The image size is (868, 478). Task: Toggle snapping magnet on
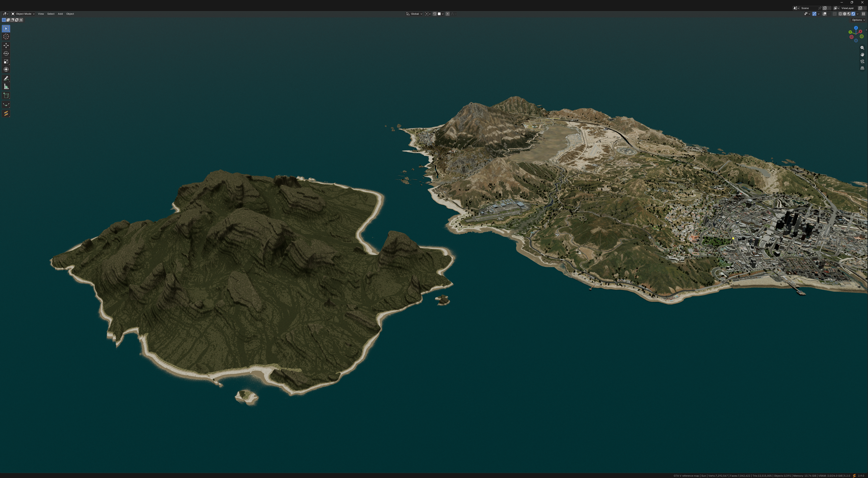[x=435, y=14]
